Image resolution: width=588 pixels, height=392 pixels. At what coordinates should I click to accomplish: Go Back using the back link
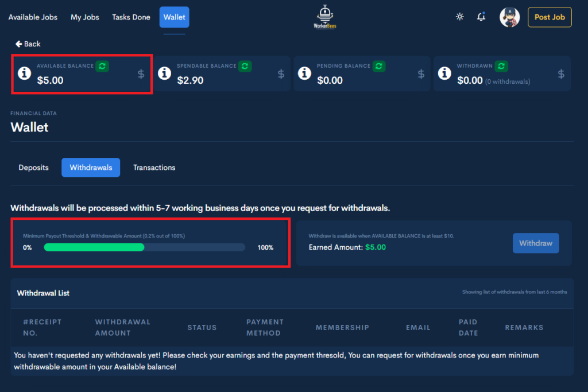coord(28,44)
